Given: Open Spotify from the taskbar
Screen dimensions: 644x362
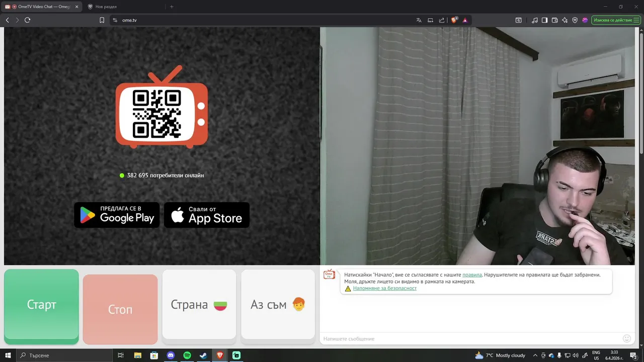Looking at the screenshot, I should point(187,355).
